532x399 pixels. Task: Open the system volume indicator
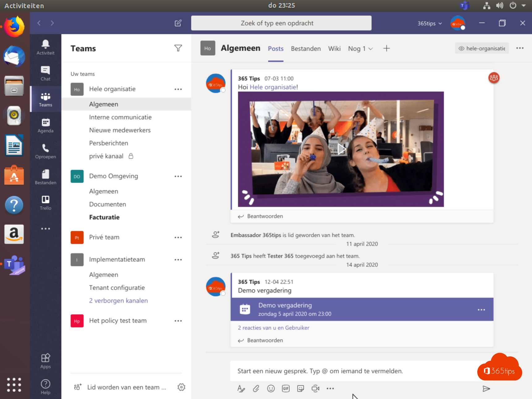coord(500,6)
